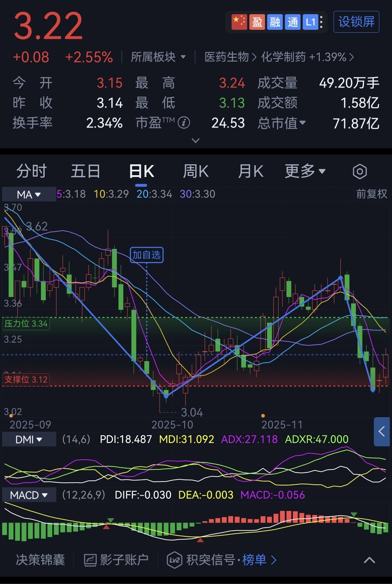Tap the MA10 value 10:3.29

pos(111,194)
